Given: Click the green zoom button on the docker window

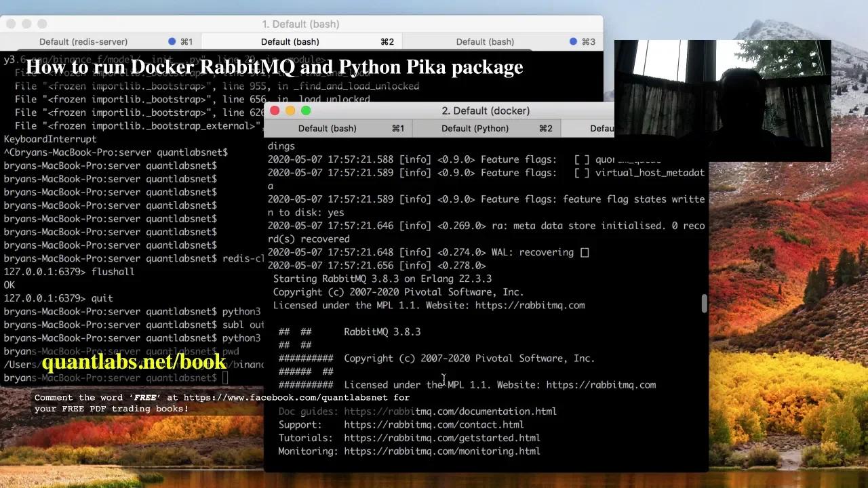Looking at the screenshot, I should [x=306, y=110].
